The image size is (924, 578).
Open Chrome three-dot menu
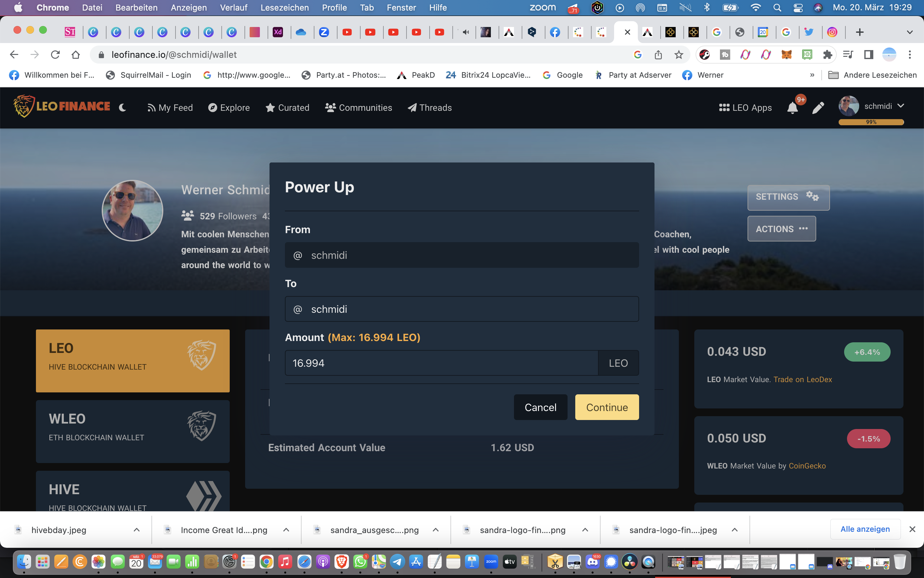pos(910,55)
